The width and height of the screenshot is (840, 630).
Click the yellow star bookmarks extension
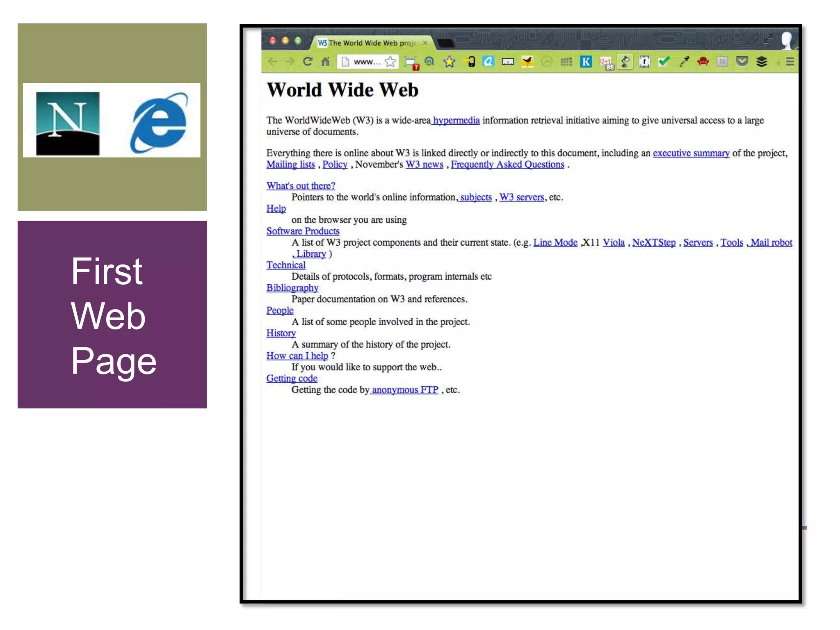click(450, 62)
